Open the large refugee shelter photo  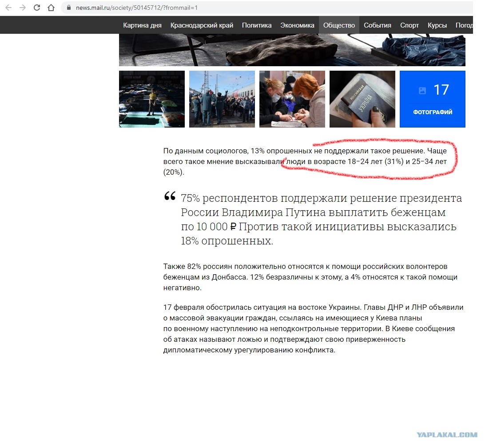click(x=292, y=50)
